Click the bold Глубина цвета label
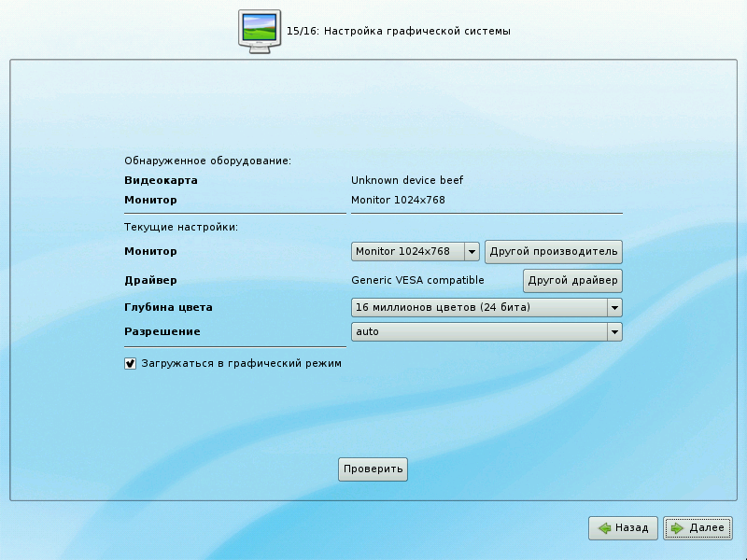 click(x=162, y=307)
